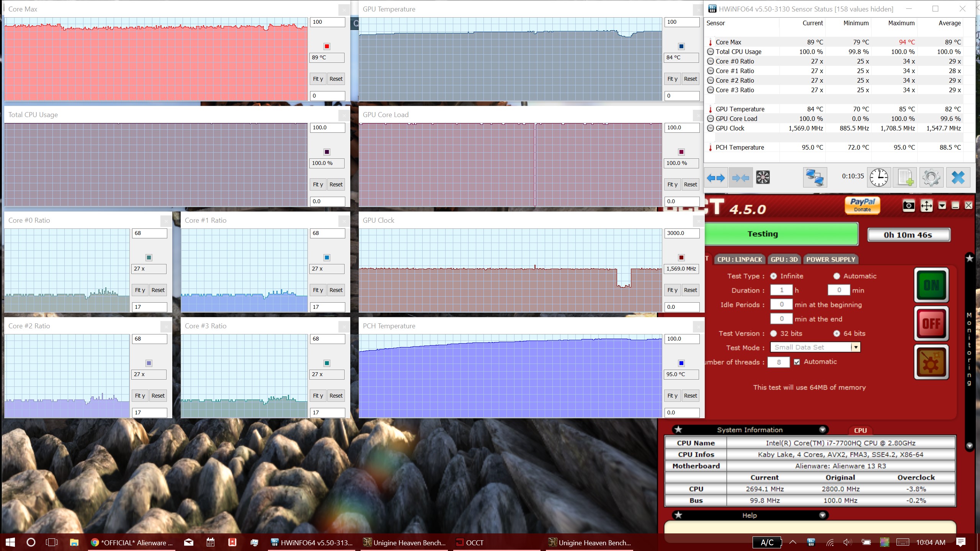
Task: Start HWiNFO logging sheet icon
Action: [905, 178]
